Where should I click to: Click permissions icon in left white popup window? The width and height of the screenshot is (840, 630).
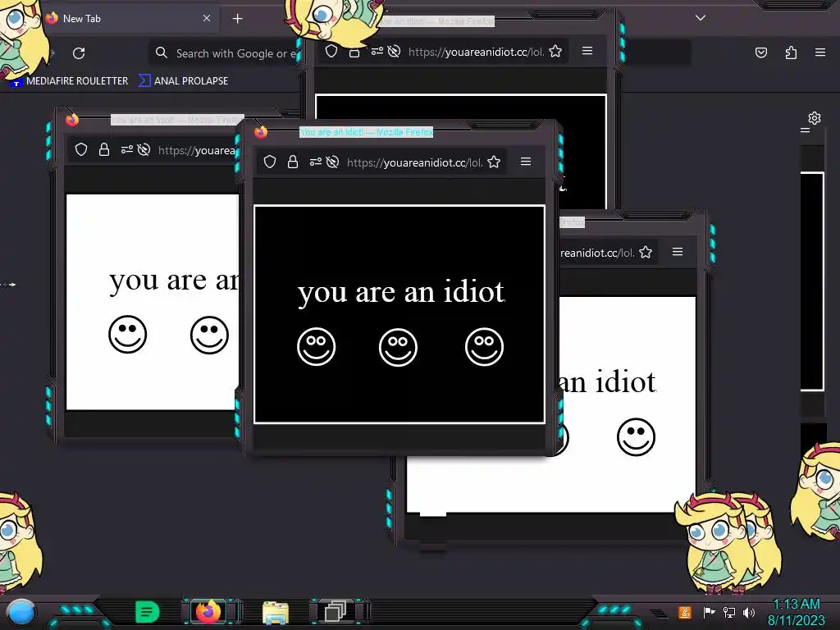tap(126, 149)
